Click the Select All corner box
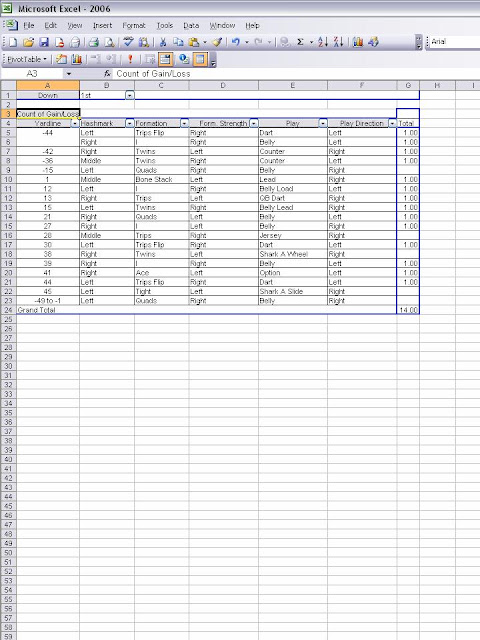 (8, 85)
